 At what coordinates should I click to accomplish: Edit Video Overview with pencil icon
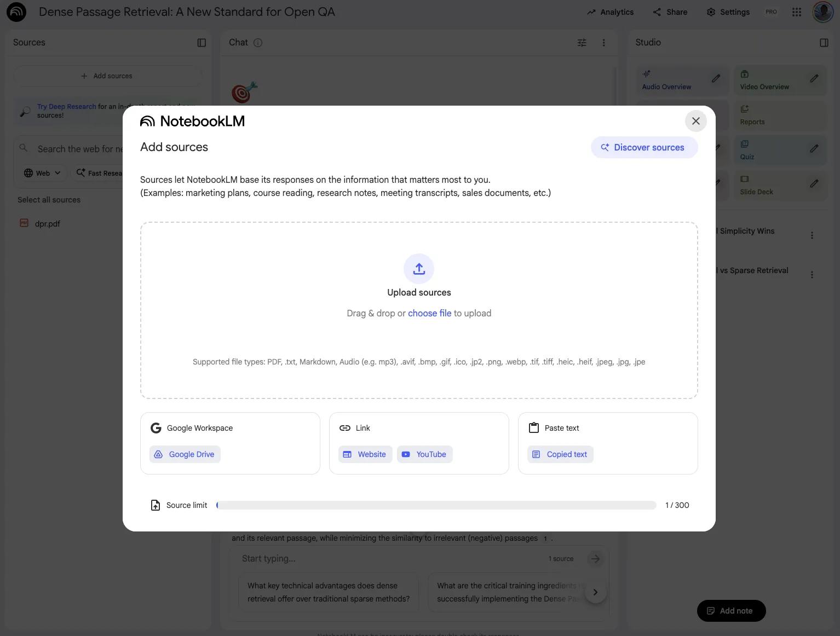point(814,78)
